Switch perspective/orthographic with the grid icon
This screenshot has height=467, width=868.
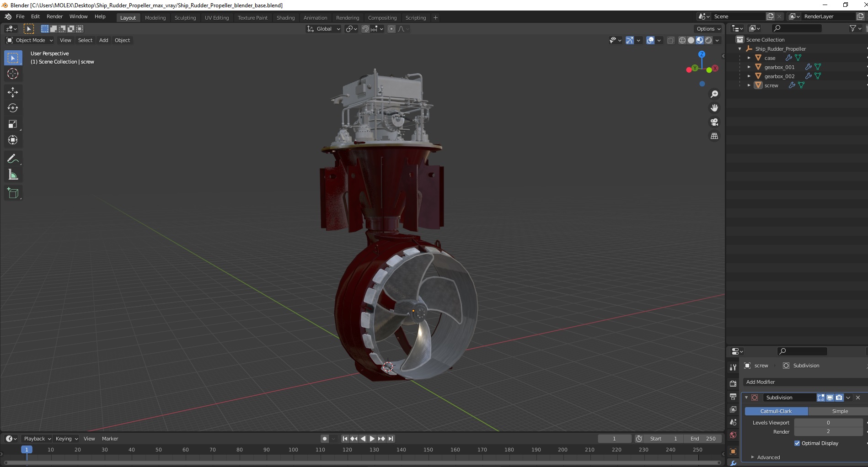pyautogui.click(x=714, y=136)
